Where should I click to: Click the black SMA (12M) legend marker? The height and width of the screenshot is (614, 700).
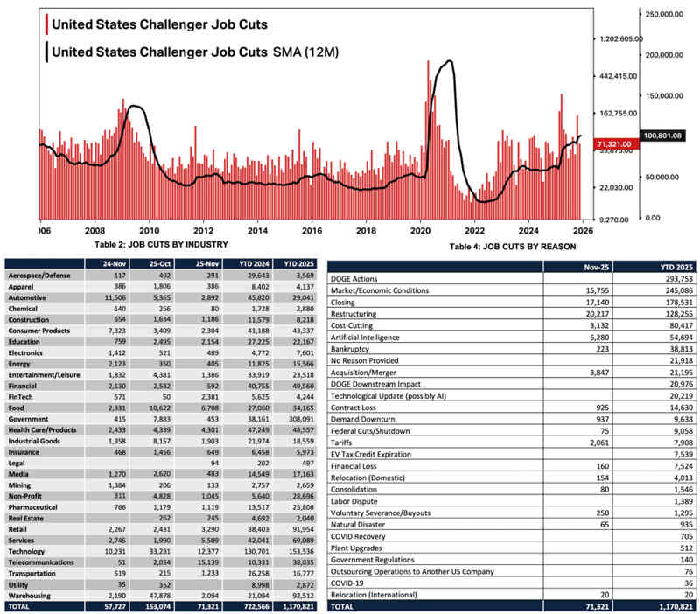[x=45, y=51]
